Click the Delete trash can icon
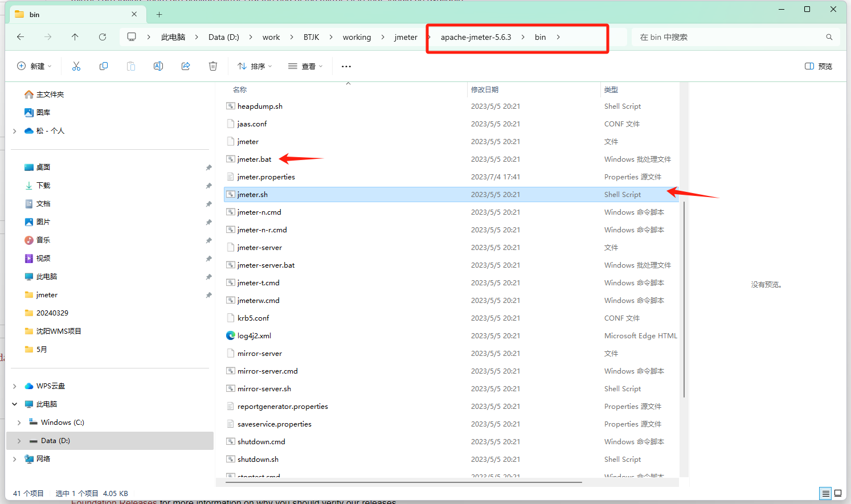Screen dimensions: 851x504 [213, 66]
